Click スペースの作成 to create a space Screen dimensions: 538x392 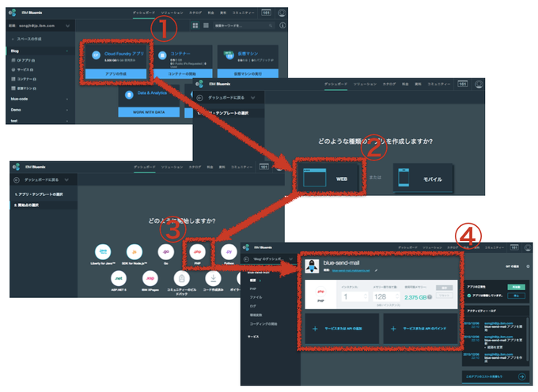(x=28, y=39)
